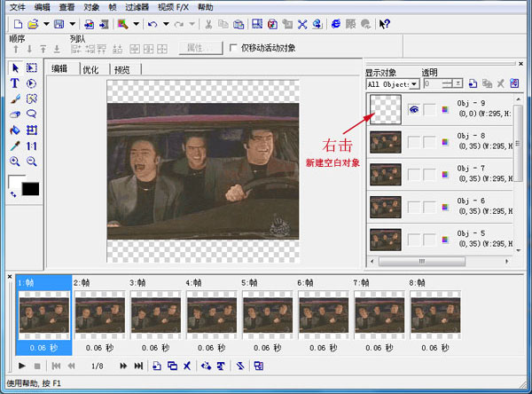Click the 1:1 actual size icon

[x=32, y=146]
